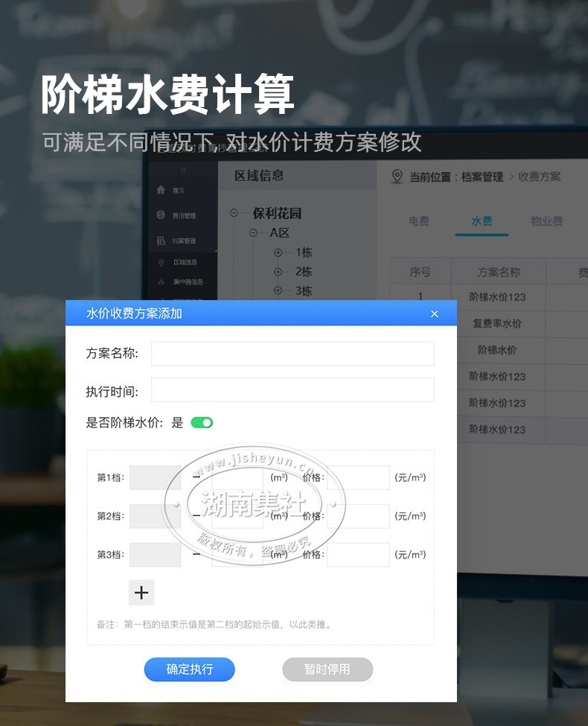Expand the 3栋 tree node

(278, 290)
